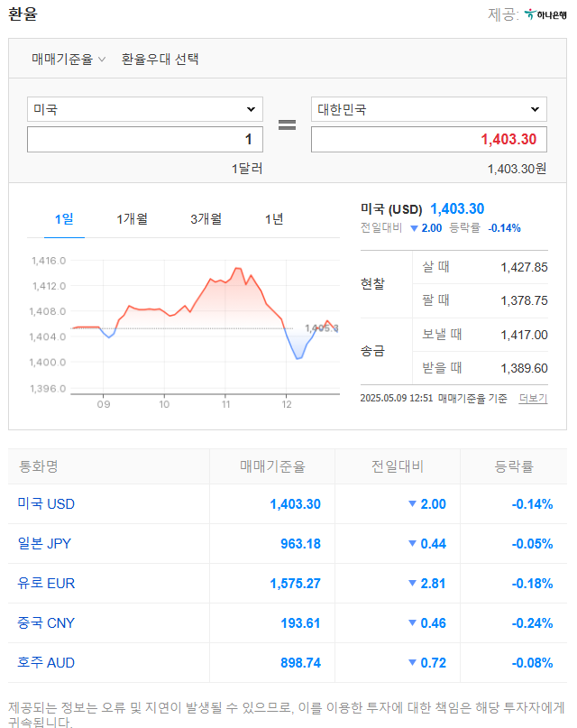
Task: Click the down arrow beside 0.44 in JPY row
Action: [x=412, y=543]
